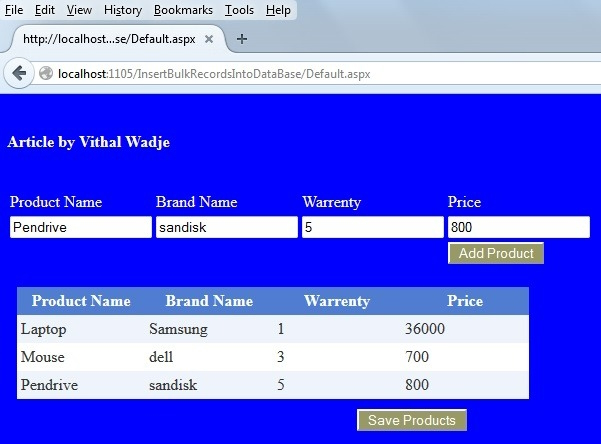Screen dimensions: 601x444
Task: Click the globe site identity icon
Action: pyautogui.click(x=46, y=73)
